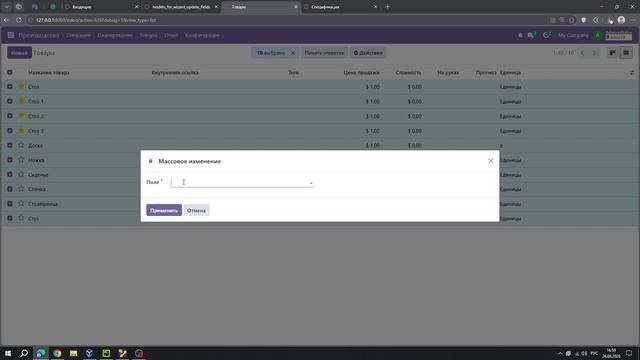The width and height of the screenshot is (640, 360).
Task: Open the user avatar menu
Action: click(598, 36)
